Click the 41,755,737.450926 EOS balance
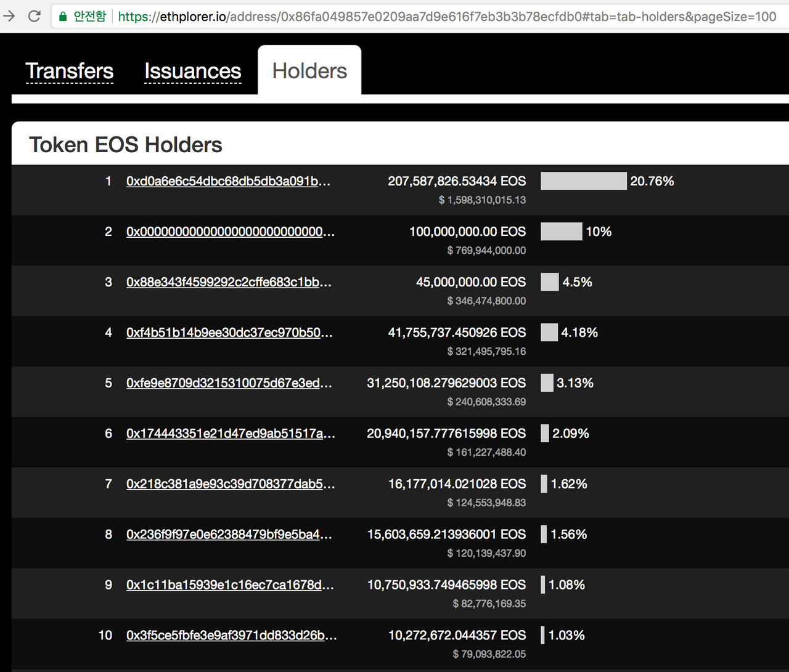Viewport: 789px width, 672px height. 457,333
